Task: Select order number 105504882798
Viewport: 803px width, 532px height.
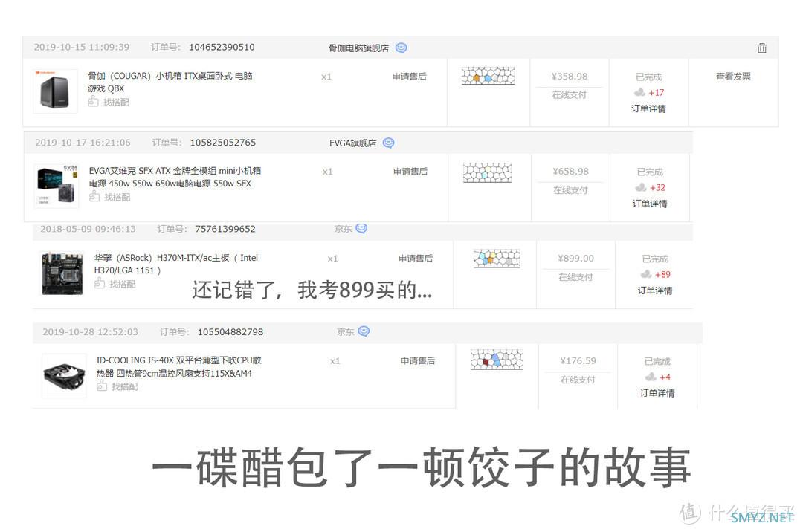Action: tap(230, 332)
